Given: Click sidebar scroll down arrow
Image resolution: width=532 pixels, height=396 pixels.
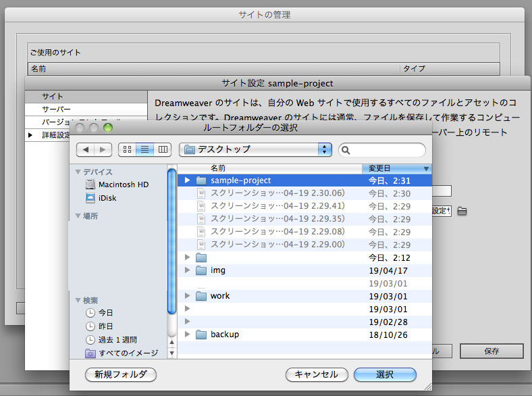Looking at the screenshot, I should coord(171,353).
